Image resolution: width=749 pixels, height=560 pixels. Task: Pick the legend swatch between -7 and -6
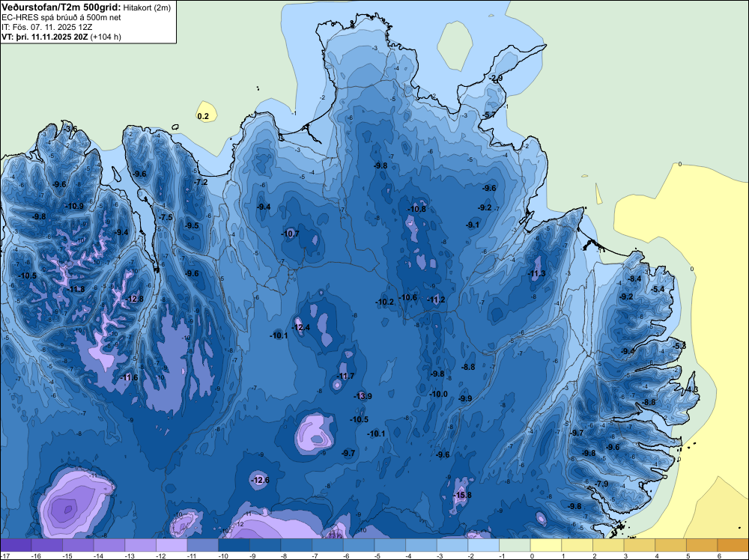pyautogui.click(x=328, y=545)
